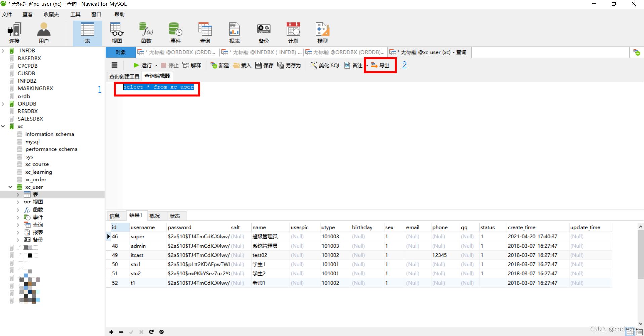Beautify SQL using 美化 SQL icon

[325, 65]
